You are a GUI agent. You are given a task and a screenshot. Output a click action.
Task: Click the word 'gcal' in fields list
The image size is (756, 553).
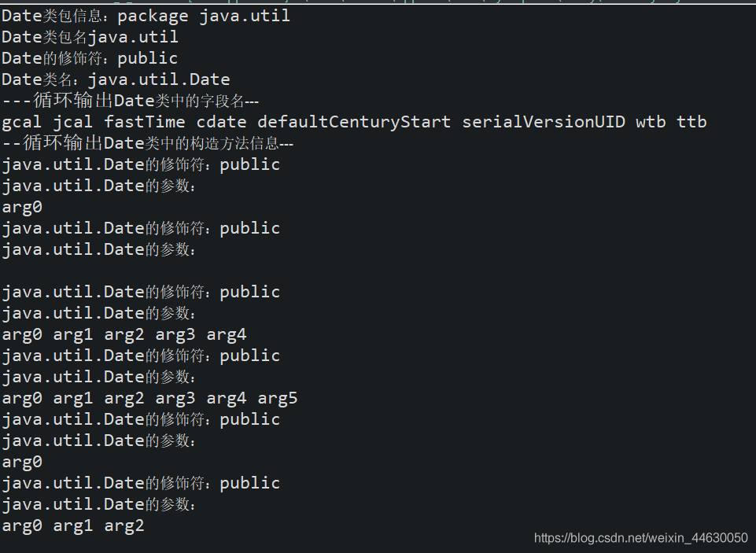coord(22,123)
